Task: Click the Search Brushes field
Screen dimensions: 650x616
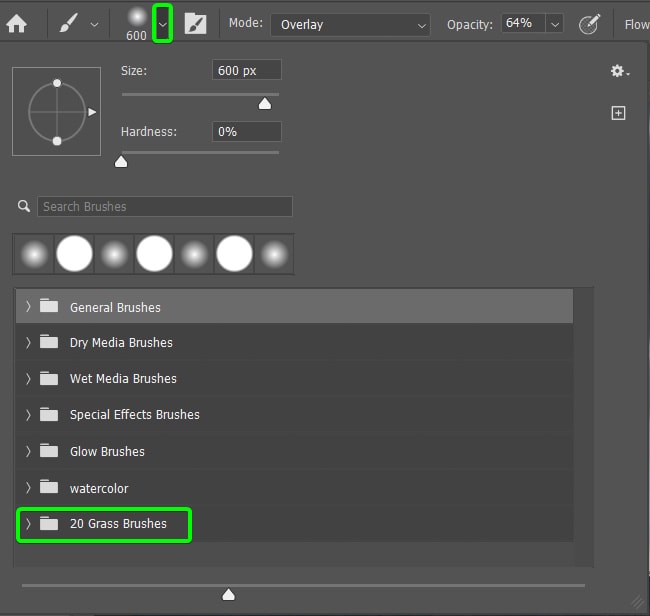Action: pos(165,206)
